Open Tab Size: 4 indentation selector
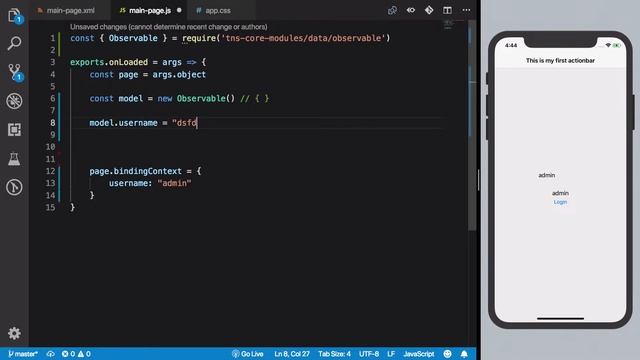 [x=334, y=354]
